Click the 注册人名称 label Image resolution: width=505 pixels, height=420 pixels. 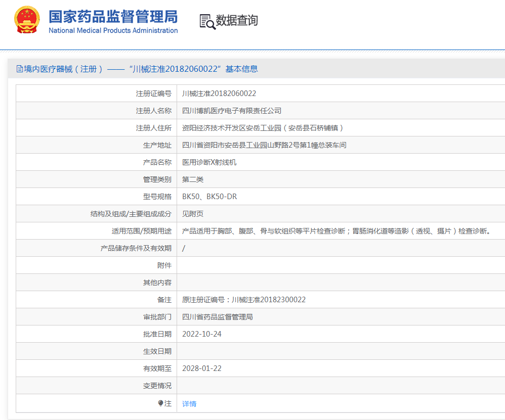pos(154,111)
